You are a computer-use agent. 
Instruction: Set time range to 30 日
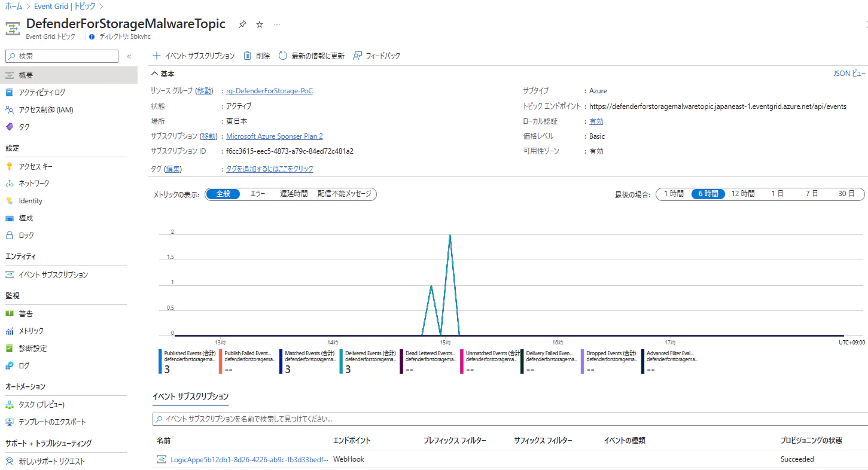point(846,194)
